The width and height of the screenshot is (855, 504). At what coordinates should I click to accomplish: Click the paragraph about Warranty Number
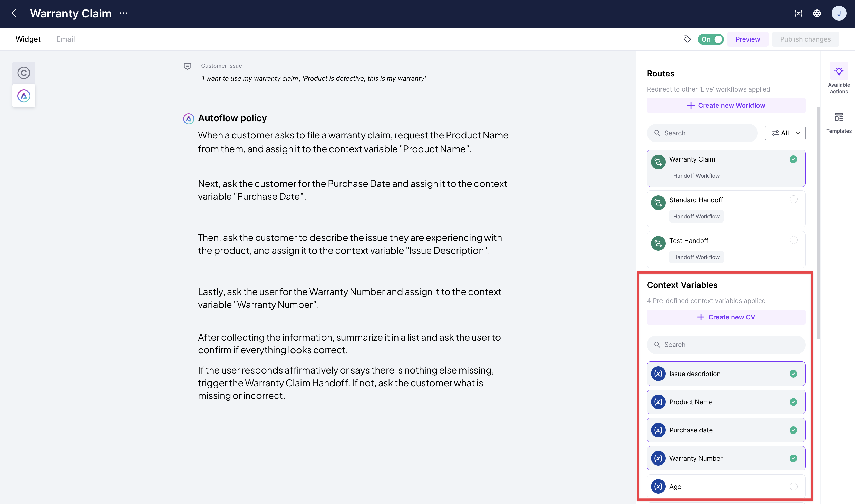pos(349,298)
